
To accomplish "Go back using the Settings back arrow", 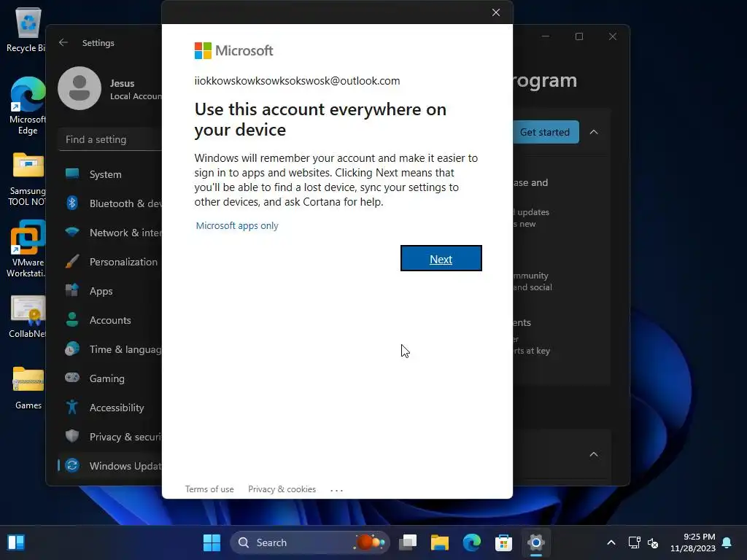I will point(63,42).
